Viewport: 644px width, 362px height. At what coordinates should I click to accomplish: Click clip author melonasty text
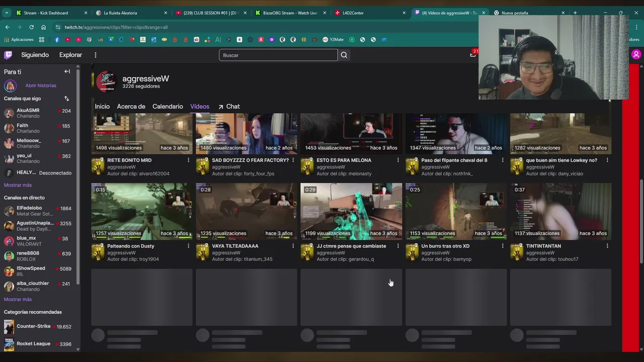344,174
